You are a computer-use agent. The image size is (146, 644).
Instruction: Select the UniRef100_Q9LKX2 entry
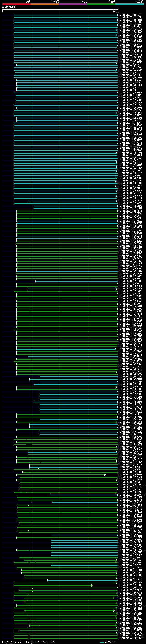[131, 560]
